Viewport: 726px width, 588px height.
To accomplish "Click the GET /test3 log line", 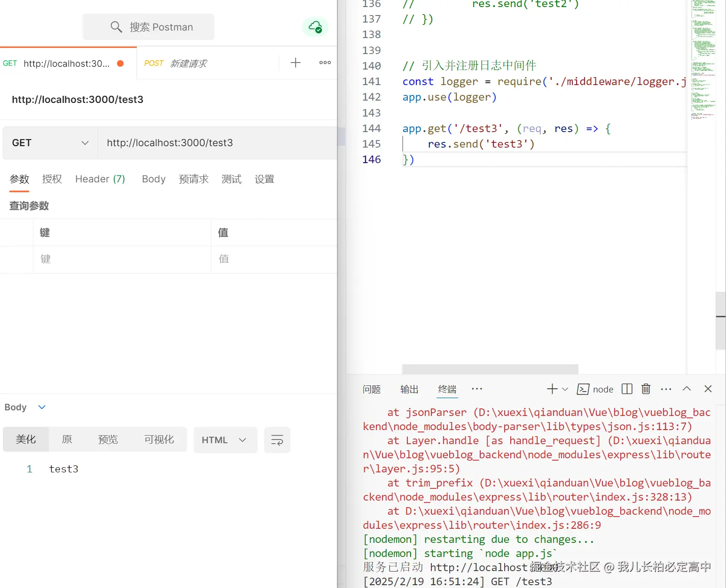I will tap(457, 582).
